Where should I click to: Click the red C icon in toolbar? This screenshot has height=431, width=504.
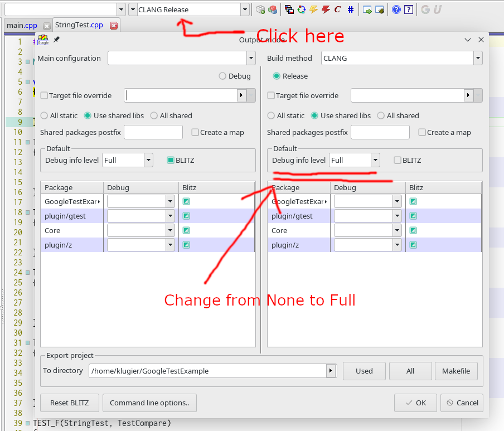337,9
